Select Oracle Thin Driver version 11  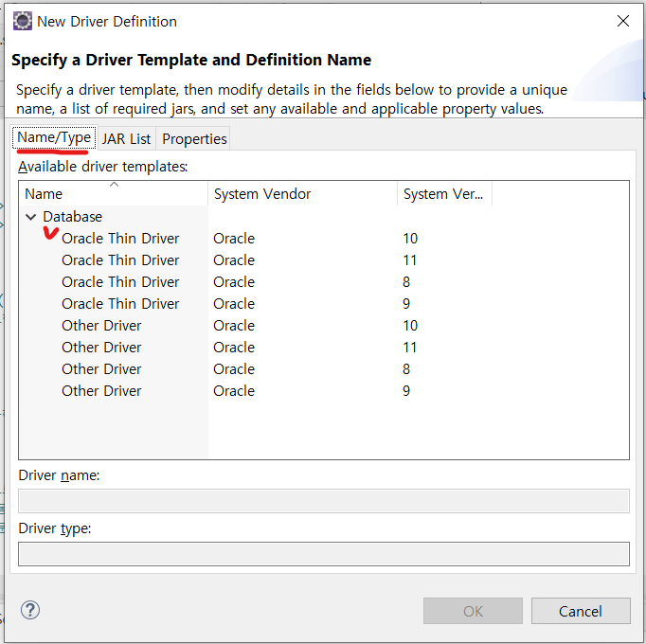120,260
